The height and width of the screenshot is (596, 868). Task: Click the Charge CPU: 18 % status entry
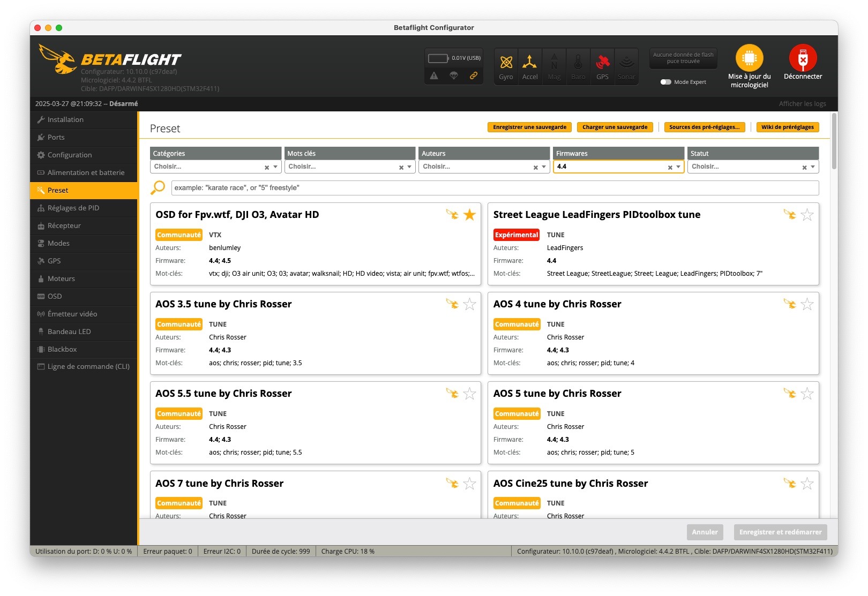tap(348, 551)
